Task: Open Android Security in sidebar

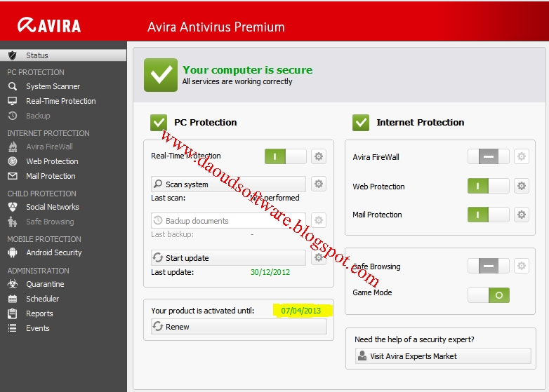Action: [54, 252]
